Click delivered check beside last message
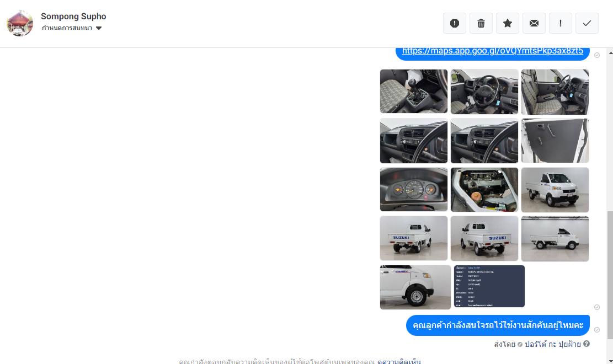Viewport: 613px width, 364px height. 597,330
